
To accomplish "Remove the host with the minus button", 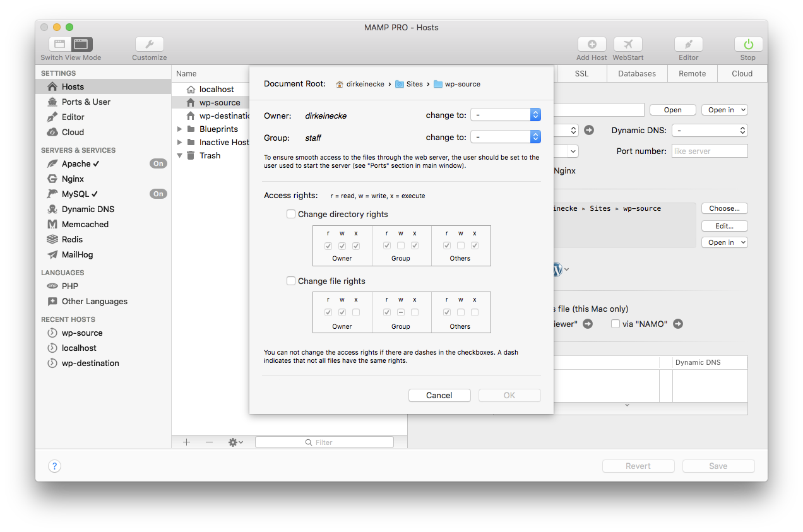I will pyautogui.click(x=209, y=442).
